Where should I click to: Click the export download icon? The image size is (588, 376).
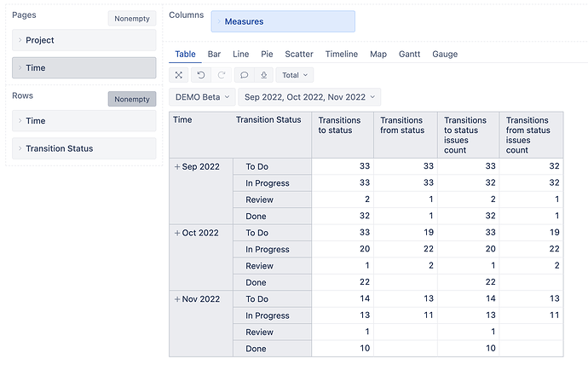coord(264,75)
